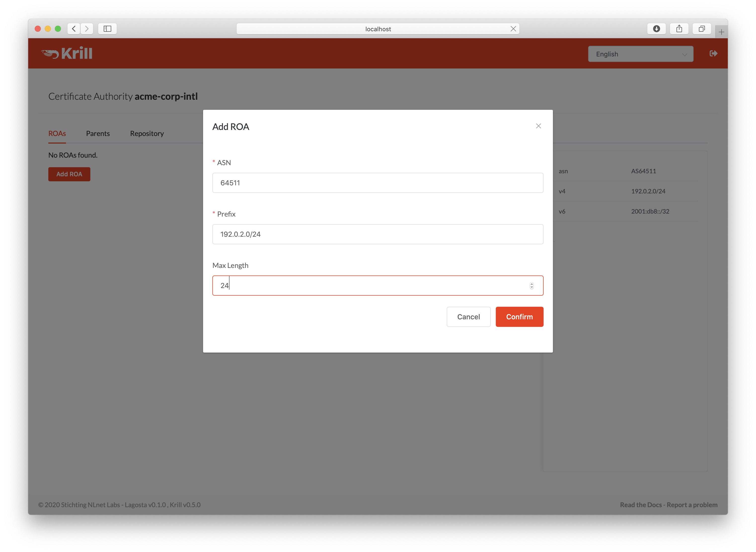Switch to the Parents tab
756x552 pixels.
[x=98, y=133]
